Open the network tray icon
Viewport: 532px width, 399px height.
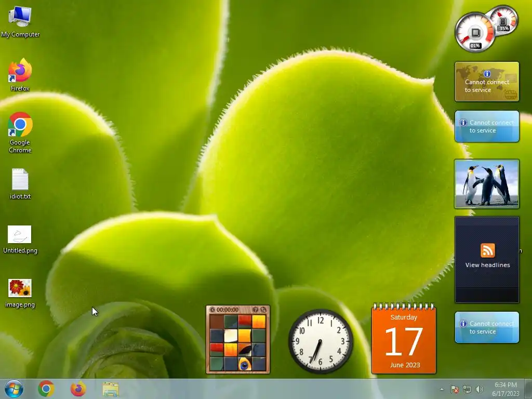tap(467, 389)
